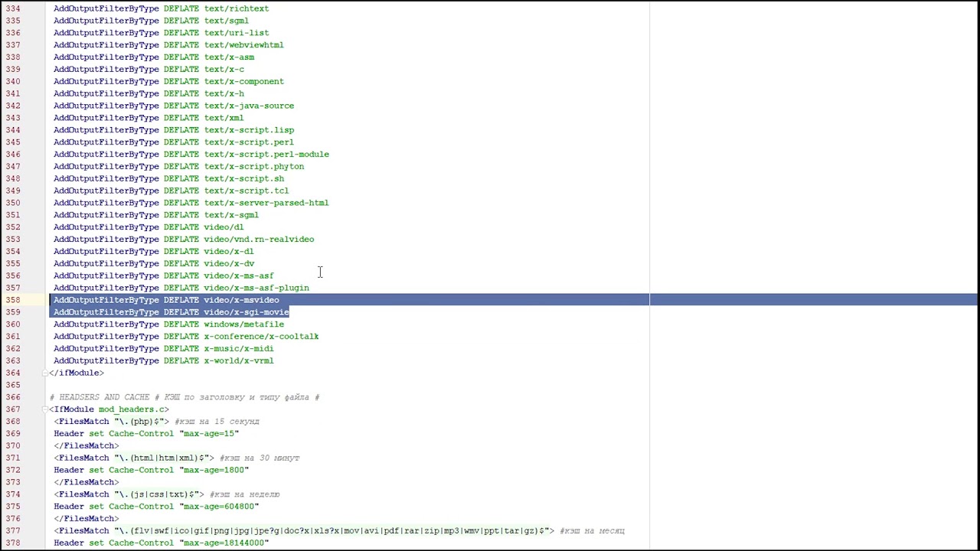Collapse the IfModule mod_headers.c fold marker
Viewport: 980px width, 551px height.
click(x=45, y=409)
